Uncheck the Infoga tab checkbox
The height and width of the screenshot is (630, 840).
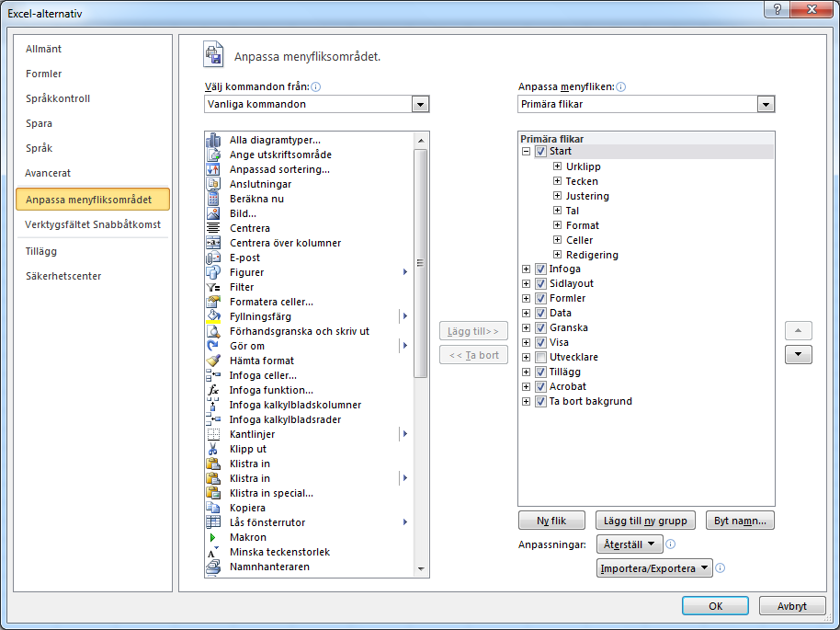click(x=540, y=269)
